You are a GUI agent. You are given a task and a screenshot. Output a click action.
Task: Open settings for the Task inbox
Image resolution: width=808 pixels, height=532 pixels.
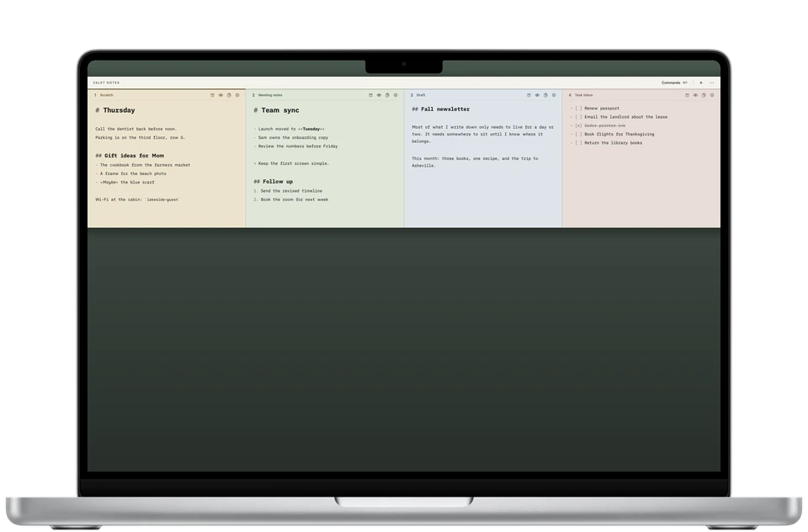point(712,95)
